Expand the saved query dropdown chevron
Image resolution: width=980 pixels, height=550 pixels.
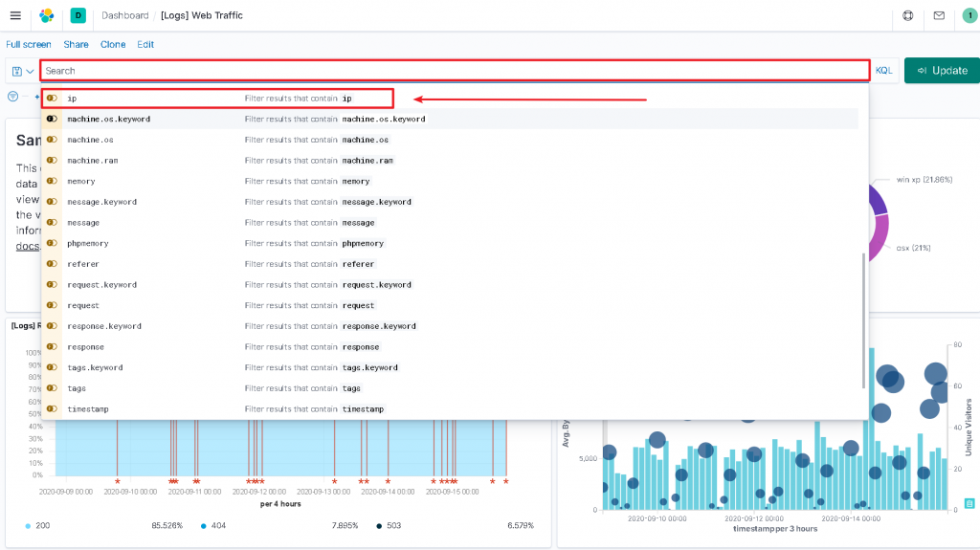(30, 71)
